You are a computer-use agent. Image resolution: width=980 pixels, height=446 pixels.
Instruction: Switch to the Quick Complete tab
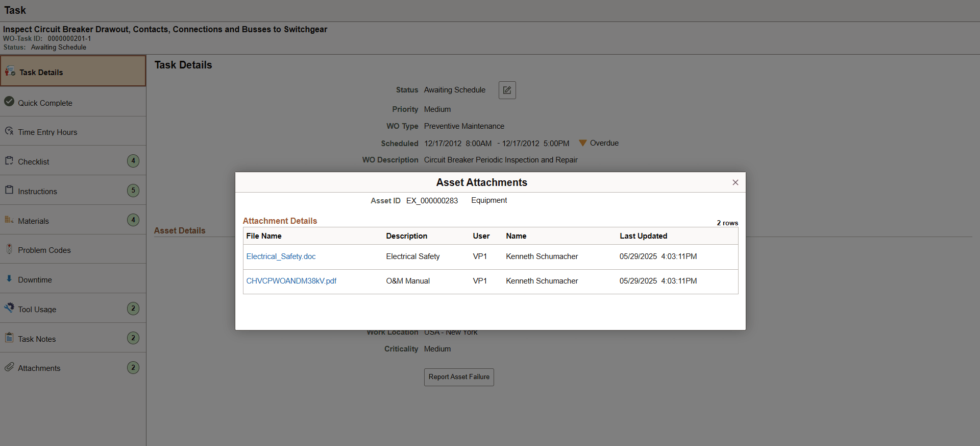tap(45, 103)
